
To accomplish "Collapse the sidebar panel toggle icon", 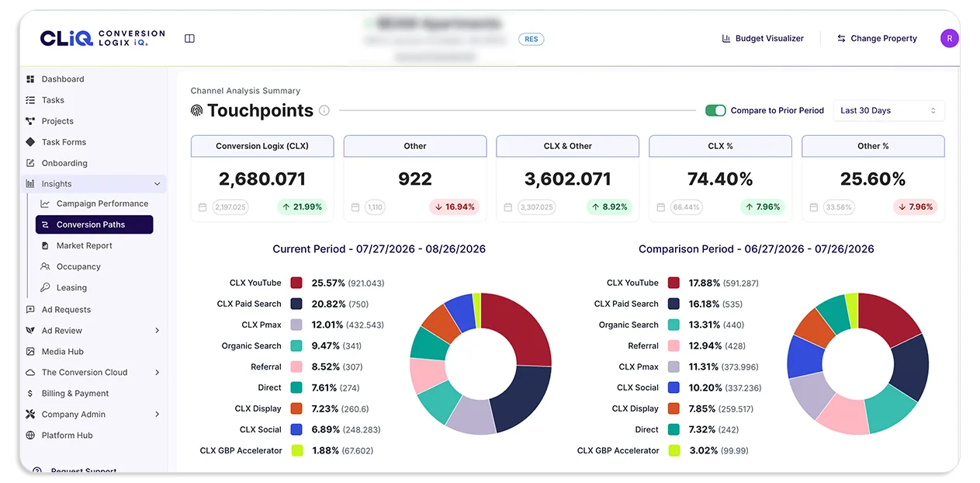I will coord(189,38).
